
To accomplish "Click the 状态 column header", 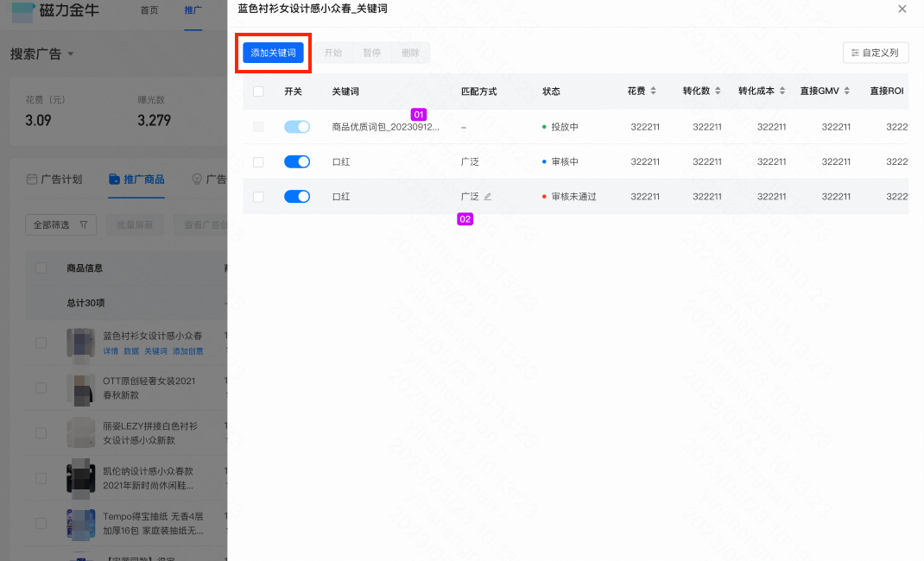I will (551, 91).
